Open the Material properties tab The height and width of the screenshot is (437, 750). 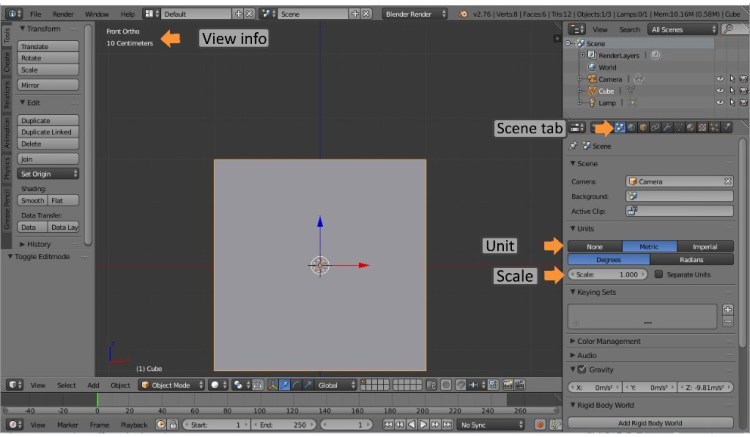click(691, 127)
